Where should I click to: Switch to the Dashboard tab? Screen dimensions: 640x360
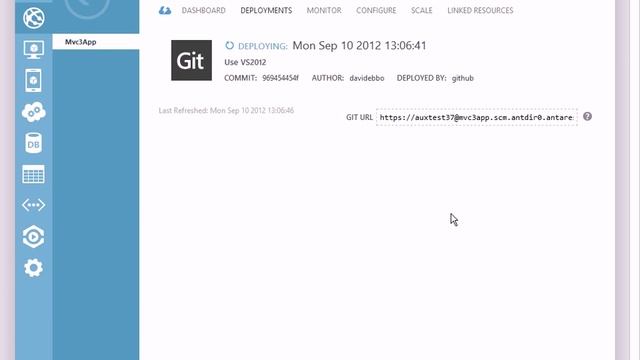[x=204, y=11]
